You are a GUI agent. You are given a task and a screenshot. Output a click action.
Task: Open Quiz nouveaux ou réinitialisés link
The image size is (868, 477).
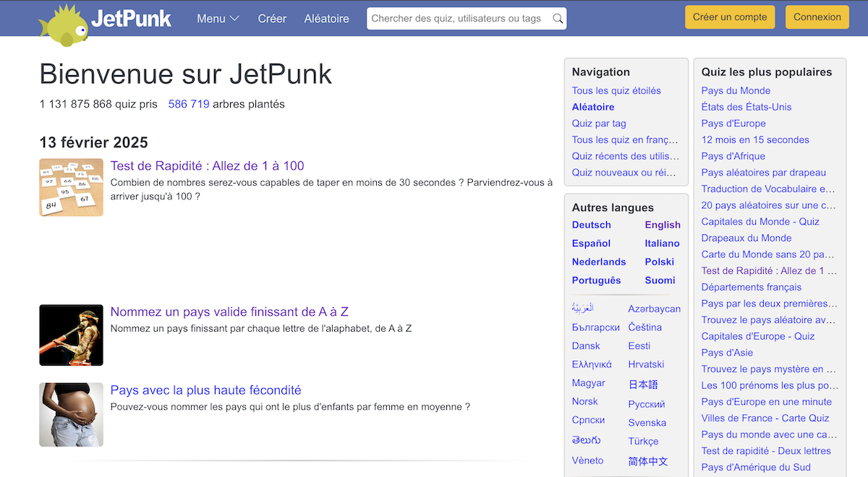[626, 173]
